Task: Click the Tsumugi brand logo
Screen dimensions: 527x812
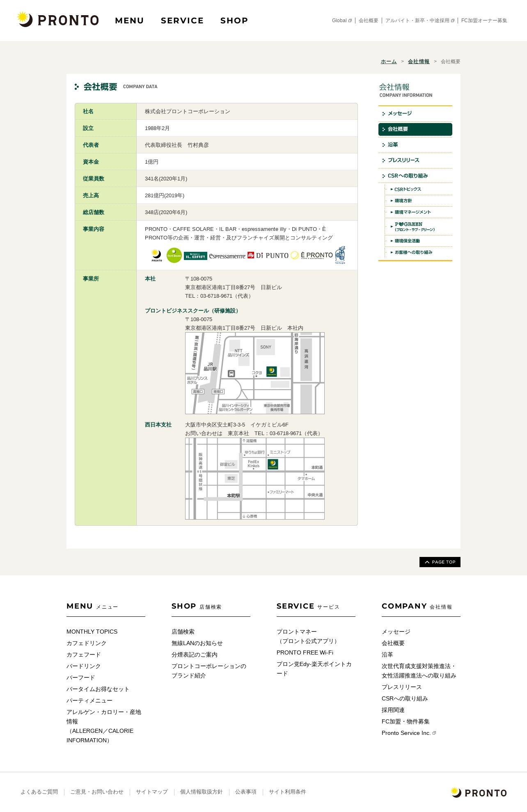Action: click(340, 255)
